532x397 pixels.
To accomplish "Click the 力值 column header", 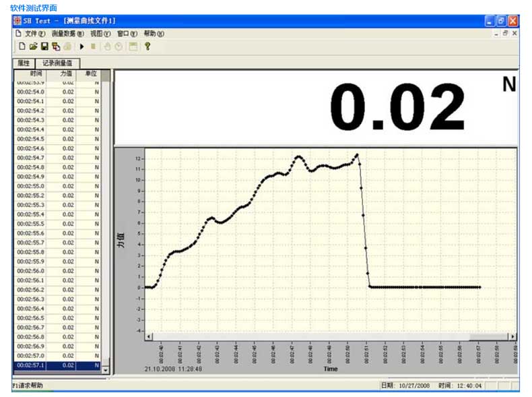I will (66, 73).
